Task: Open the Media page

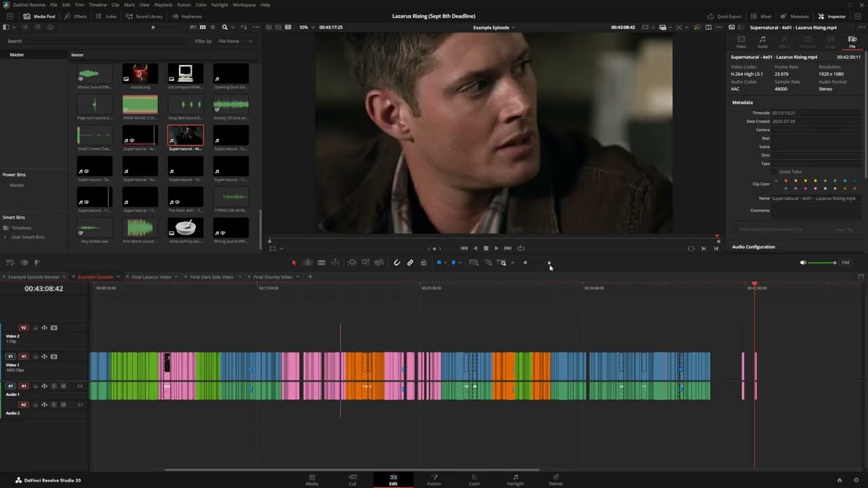Action: pos(312,480)
